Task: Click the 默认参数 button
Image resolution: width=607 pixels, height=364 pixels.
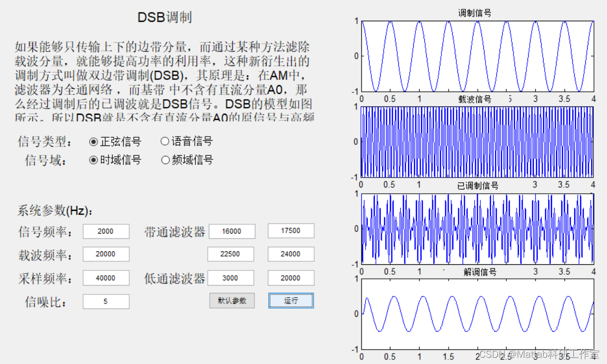Action: pyautogui.click(x=232, y=301)
